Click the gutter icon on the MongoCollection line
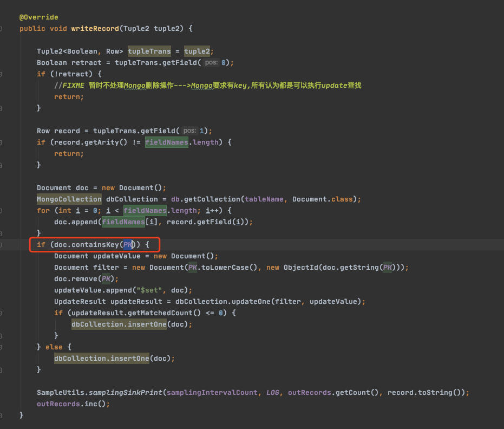This screenshot has width=504, height=429. click(4, 199)
